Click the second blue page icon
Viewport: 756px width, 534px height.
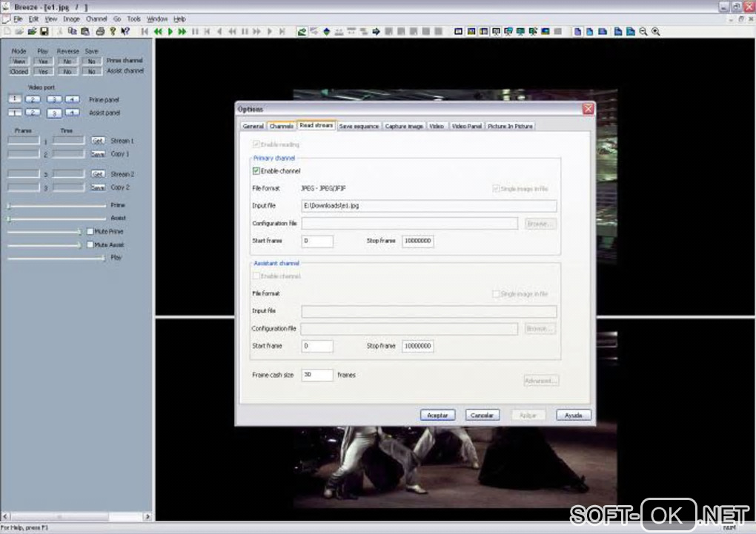pos(590,32)
